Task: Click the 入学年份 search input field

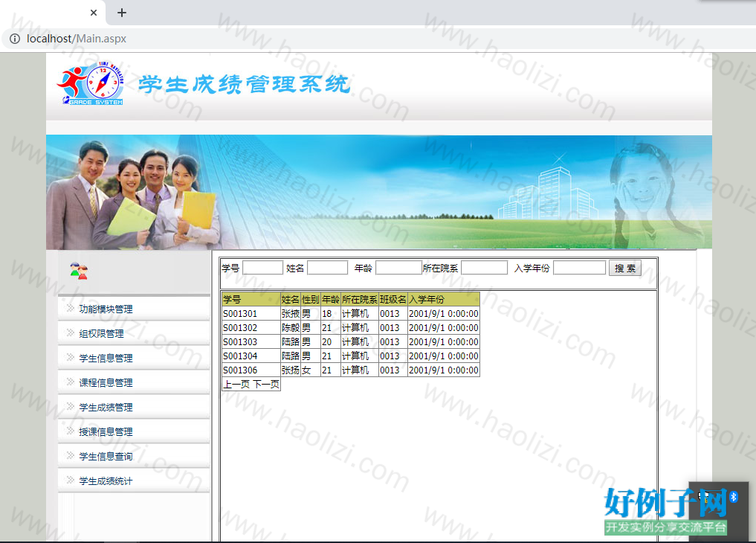Action: 579,268
